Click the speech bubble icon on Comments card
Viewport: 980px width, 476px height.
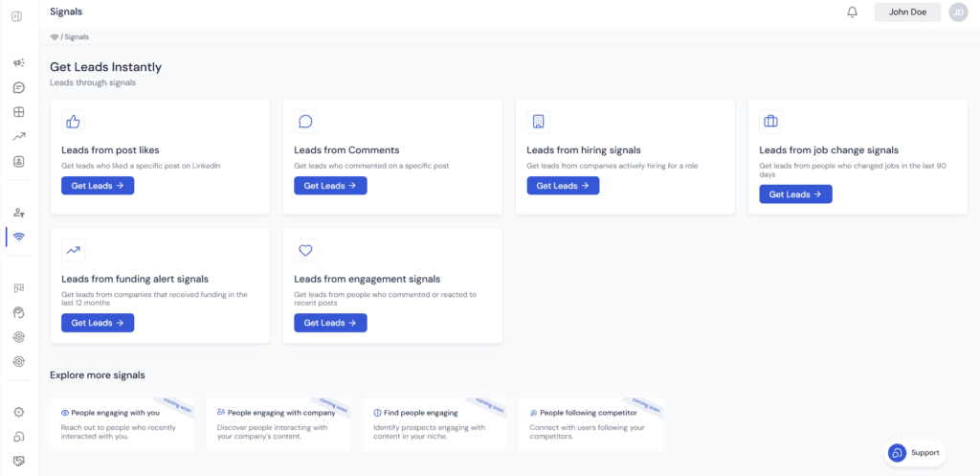point(305,122)
